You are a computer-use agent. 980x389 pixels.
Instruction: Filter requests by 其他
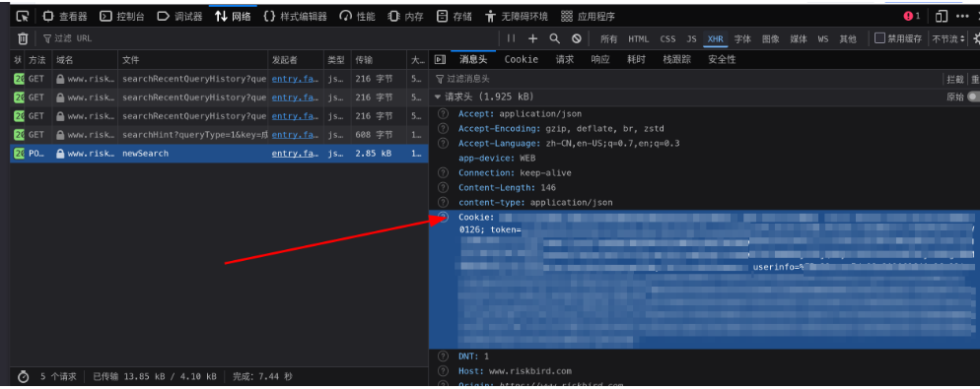(x=848, y=38)
